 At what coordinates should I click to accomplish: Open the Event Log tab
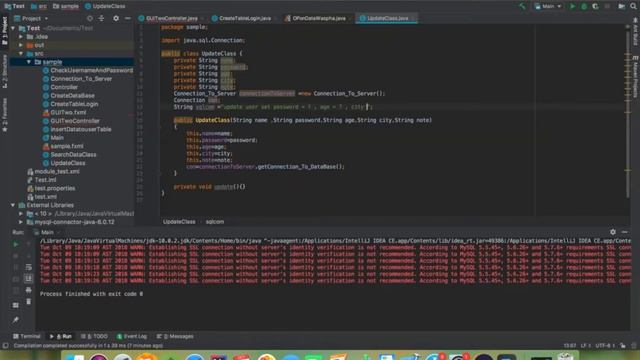[x=132, y=336]
